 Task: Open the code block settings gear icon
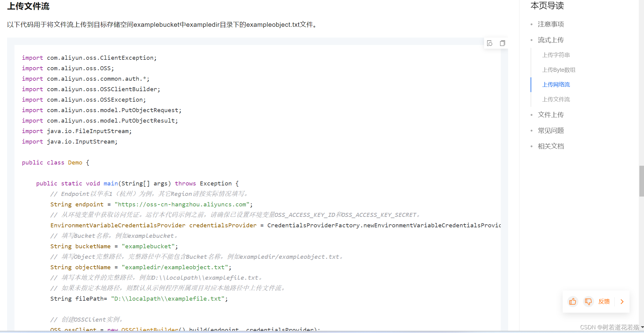tap(490, 43)
